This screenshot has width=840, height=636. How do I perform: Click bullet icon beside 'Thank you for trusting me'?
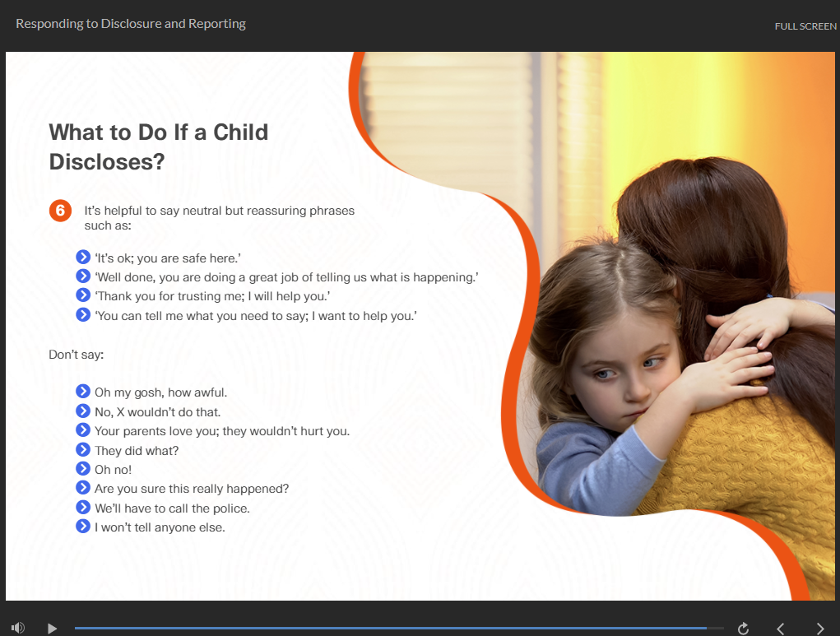pos(83,295)
